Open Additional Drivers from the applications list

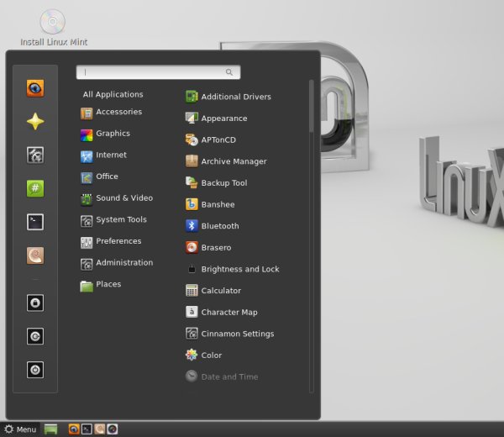[235, 97]
